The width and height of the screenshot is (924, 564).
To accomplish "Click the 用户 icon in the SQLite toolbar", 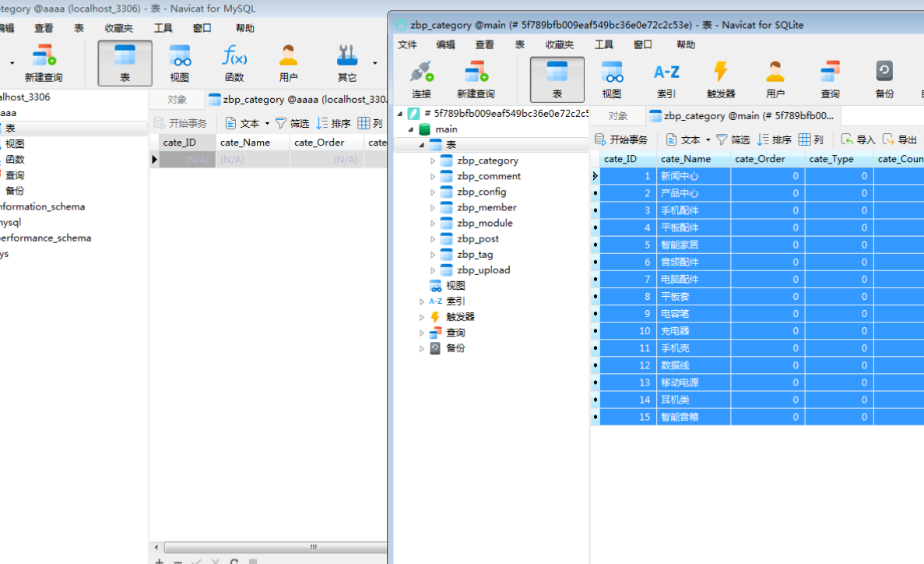I will click(x=775, y=79).
